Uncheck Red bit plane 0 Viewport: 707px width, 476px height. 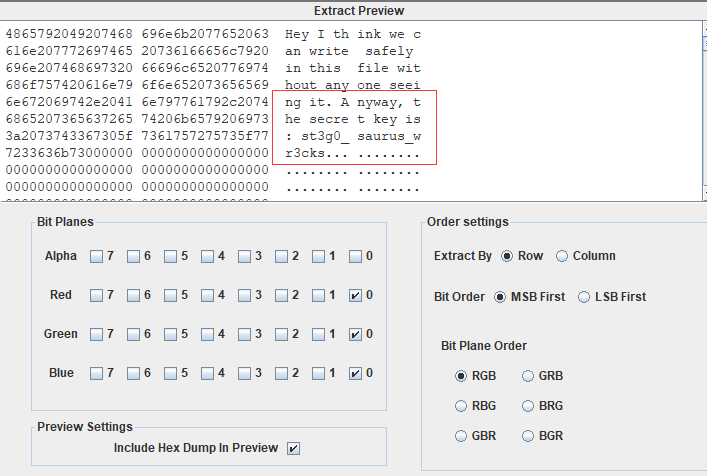pyautogui.click(x=355, y=295)
